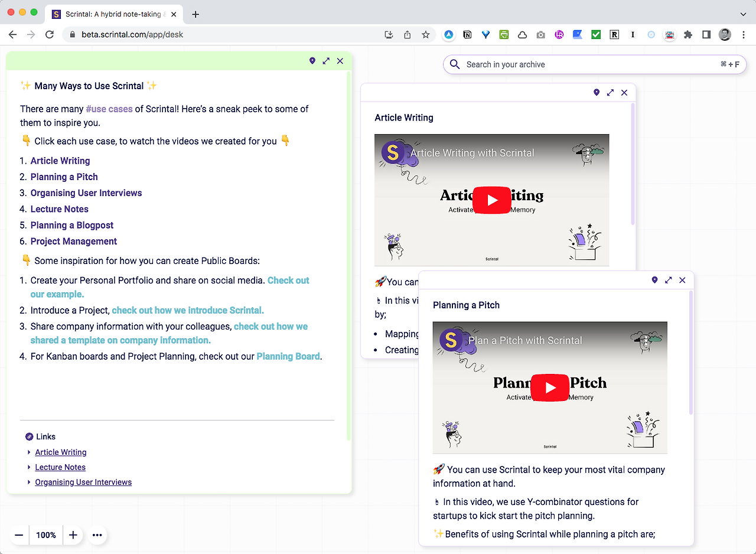
Task: Open the Organising User Interviews numbered list link
Action: tap(86, 193)
